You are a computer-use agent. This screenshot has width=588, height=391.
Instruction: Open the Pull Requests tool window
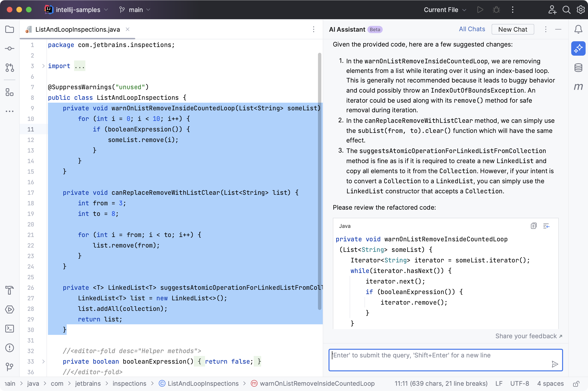[x=9, y=68]
